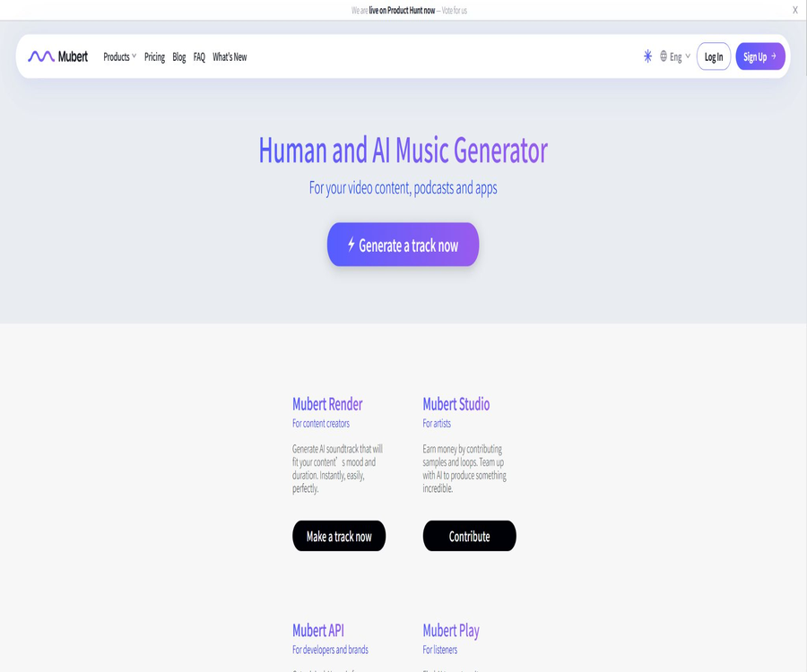Click the Contribute button
This screenshot has width=807, height=672.
[469, 536]
